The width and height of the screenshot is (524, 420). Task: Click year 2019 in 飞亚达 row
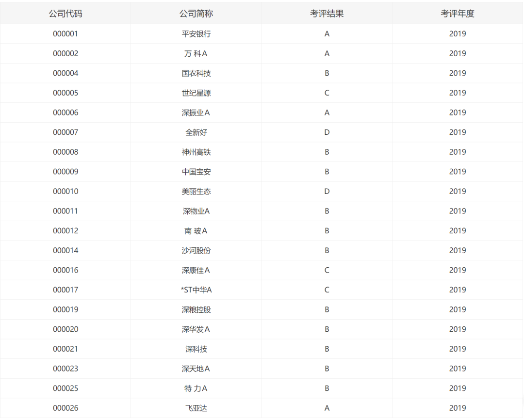point(458,408)
